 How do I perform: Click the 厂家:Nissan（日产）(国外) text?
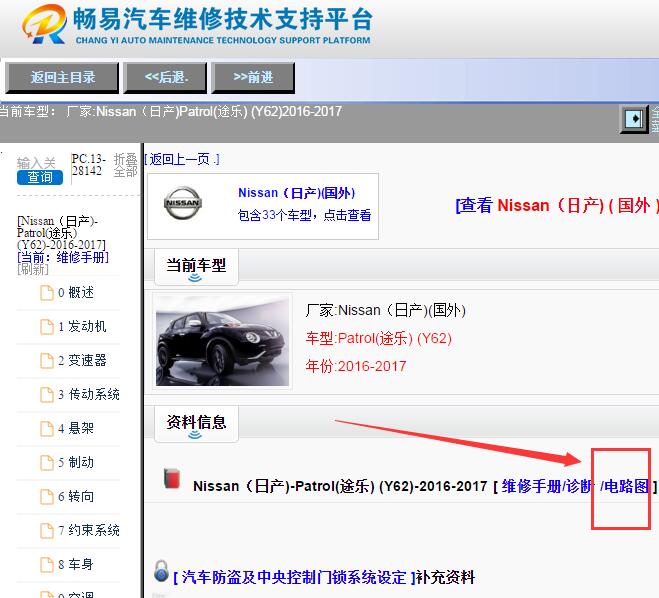pyautogui.click(x=386, y=311)
